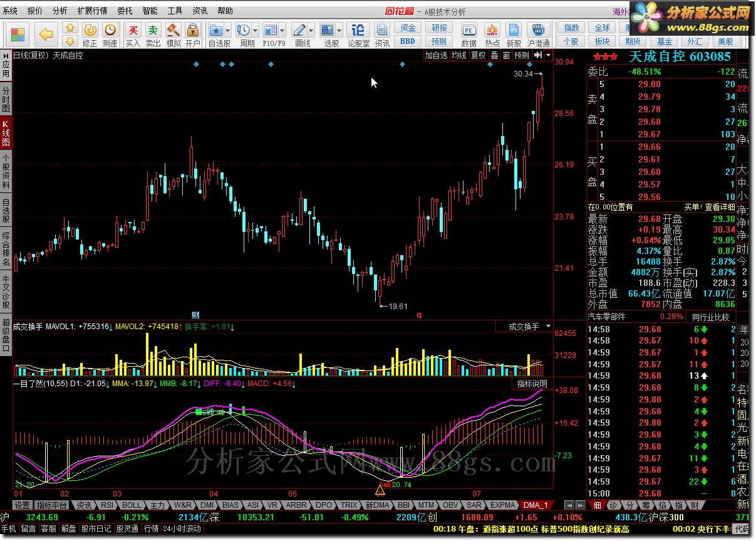This screenshot has width=756, height=541.
Task: Select the BOLL indicator tab
Action: 132,505
